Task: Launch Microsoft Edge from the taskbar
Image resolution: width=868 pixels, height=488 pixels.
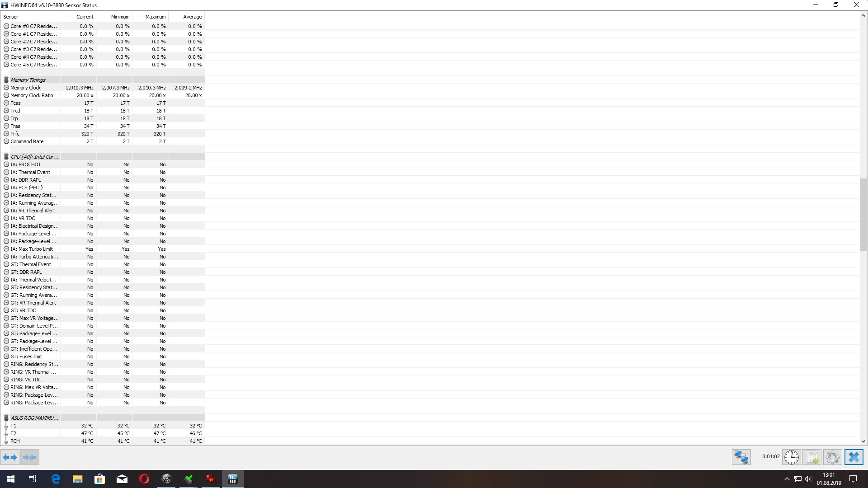Action: click(56, 479)
